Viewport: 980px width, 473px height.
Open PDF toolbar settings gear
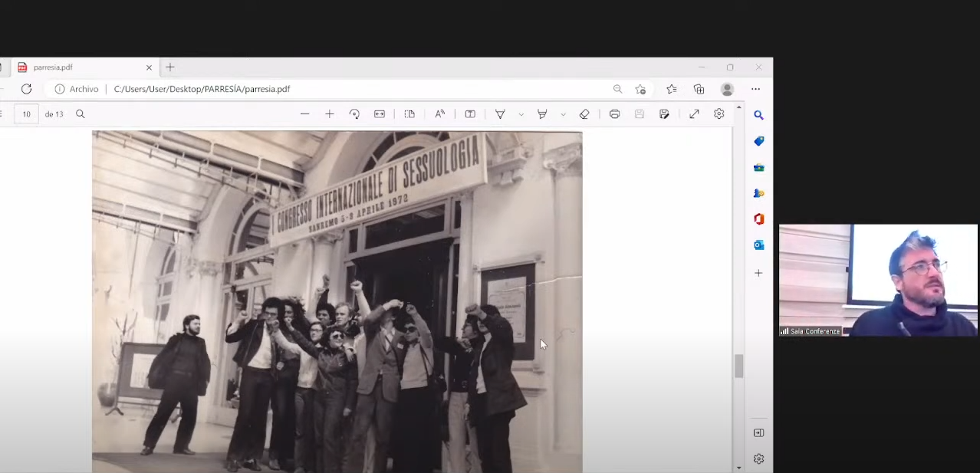[719, 114]
